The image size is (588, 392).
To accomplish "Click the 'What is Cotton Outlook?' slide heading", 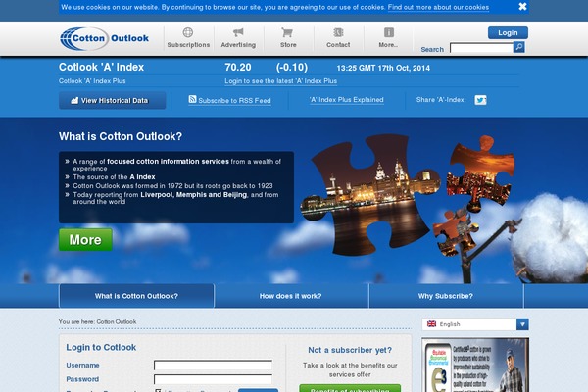I will coord(121,136).
